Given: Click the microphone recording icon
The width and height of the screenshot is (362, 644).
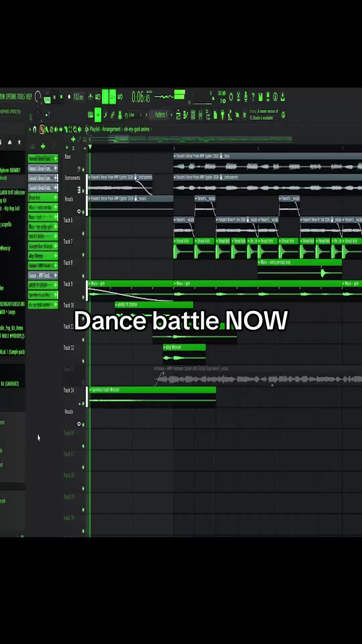Looking at the screenshot, I should point(246,97).
